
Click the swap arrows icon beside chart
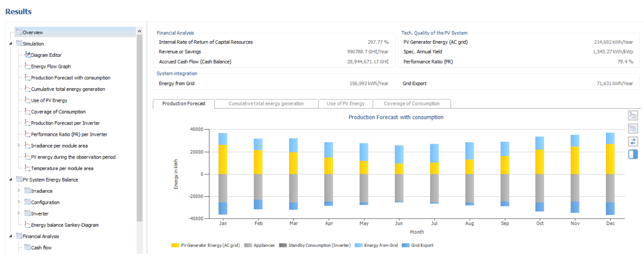tap(633, 141)
